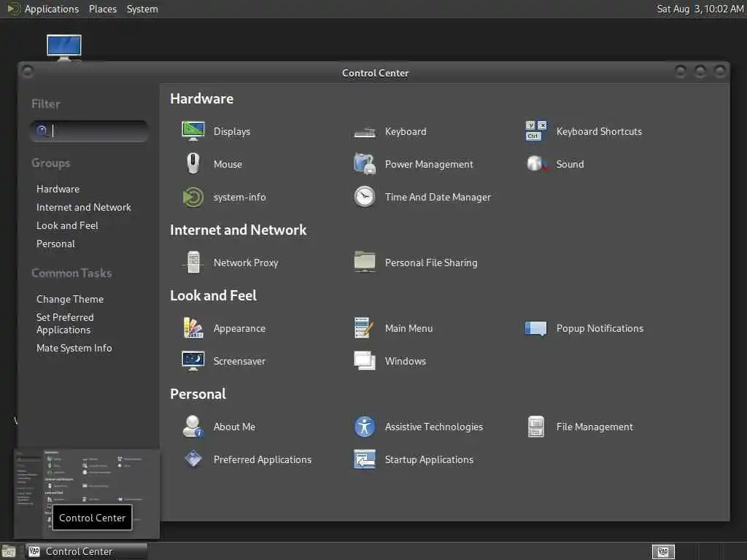
Task: Open the Screensaver icon
Action: pos(193,361)
